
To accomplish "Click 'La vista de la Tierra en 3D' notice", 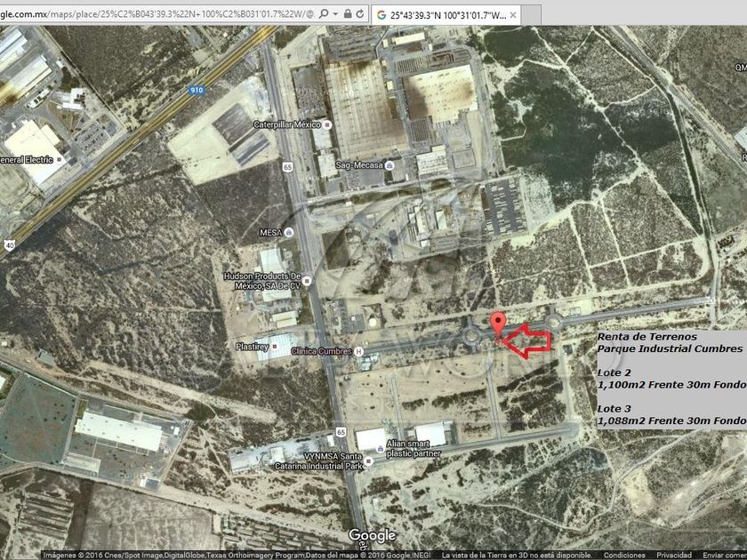I will click(x=517, y=556).
